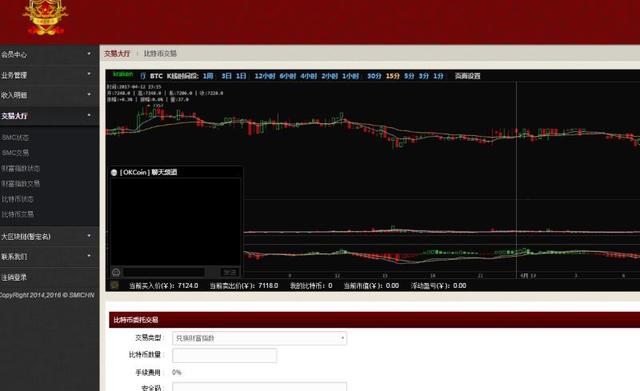The height and width of the screenshot is (391, 640).
Task: Open 大区块链(暂定名) in the sidebar
Action: tap(26, 236)
